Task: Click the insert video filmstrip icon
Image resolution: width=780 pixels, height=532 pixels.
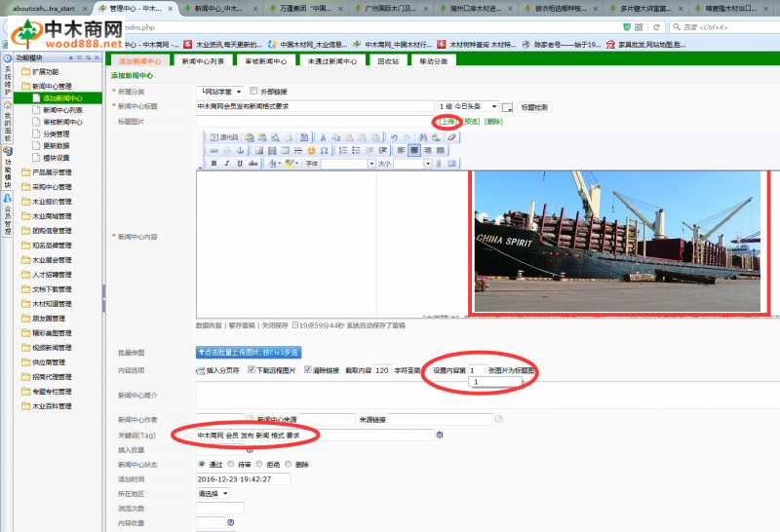Action: (272, 150)
